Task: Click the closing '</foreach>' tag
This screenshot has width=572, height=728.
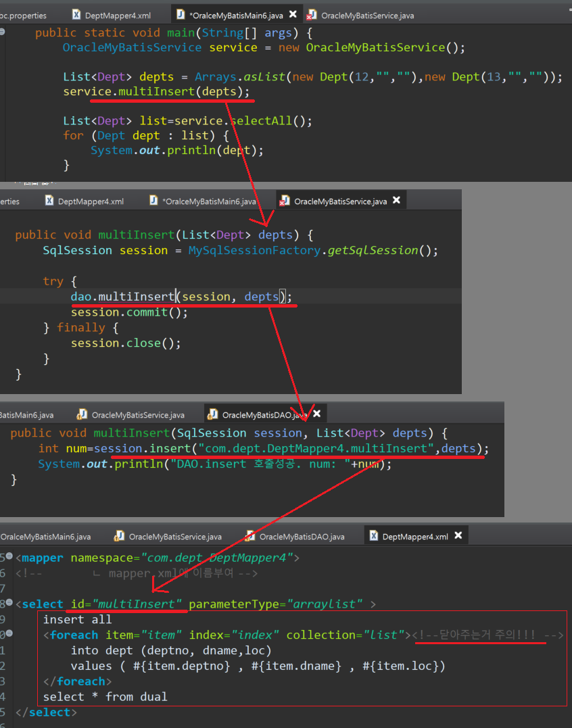Action: 78,681
